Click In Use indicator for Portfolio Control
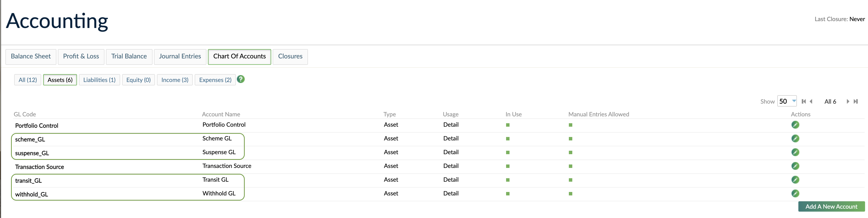 pos(508,125)
